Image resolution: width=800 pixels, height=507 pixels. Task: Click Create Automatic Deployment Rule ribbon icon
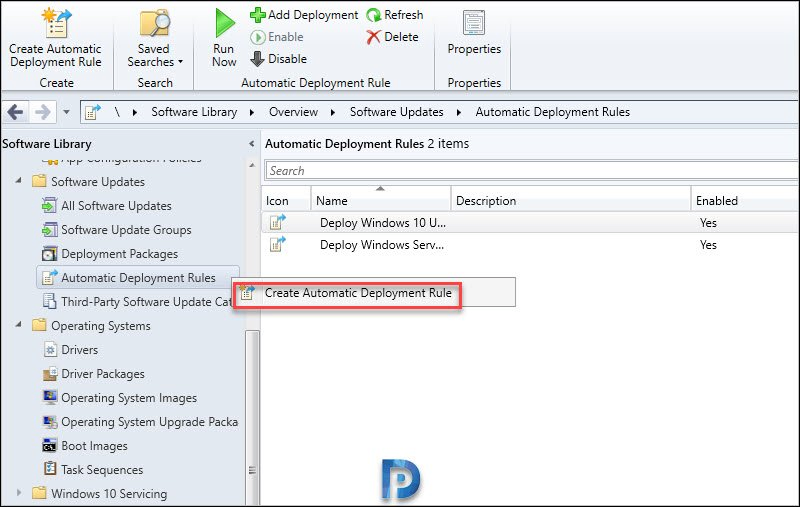point(56,23)
